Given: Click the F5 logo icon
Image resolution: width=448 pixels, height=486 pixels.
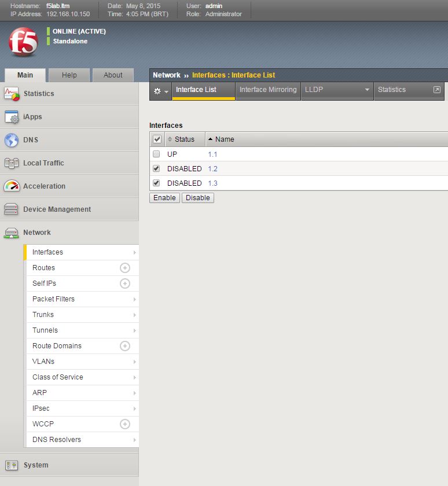Looking at the screenshot, I should [23, 42].
